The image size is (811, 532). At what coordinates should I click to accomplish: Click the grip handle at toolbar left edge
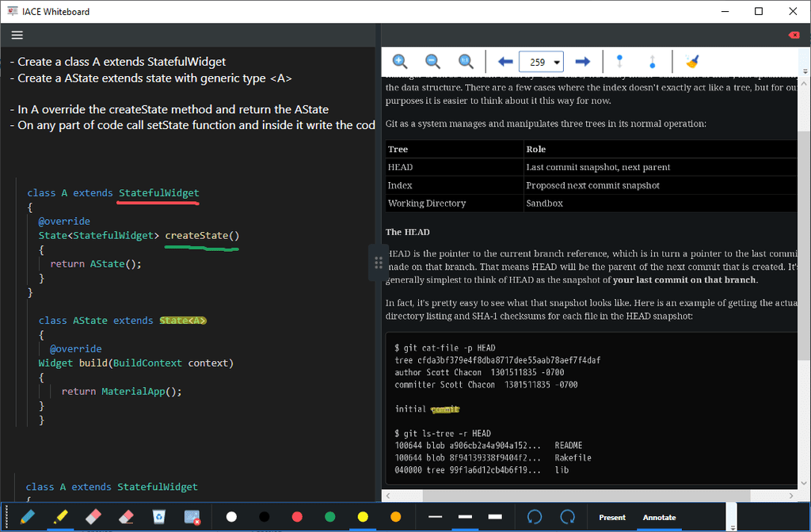pos(7,517)
